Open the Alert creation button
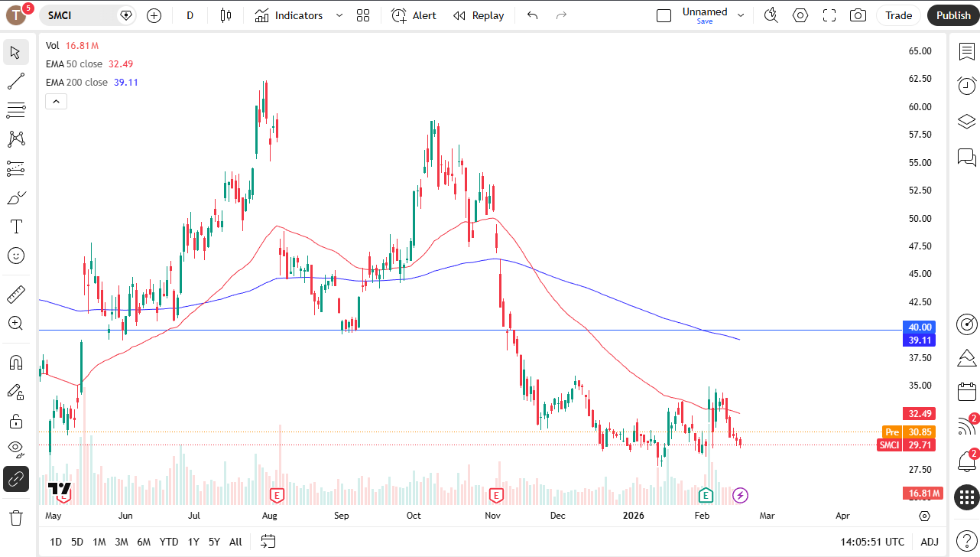The width and height of the screenshot is (980, 557). [414, 15]
